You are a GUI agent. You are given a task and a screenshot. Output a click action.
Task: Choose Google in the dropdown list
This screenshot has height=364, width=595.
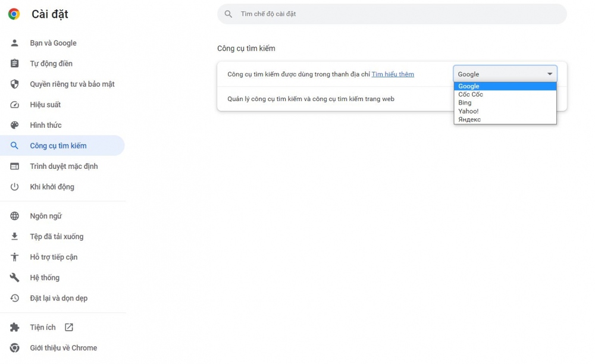(x=505, y=86)
